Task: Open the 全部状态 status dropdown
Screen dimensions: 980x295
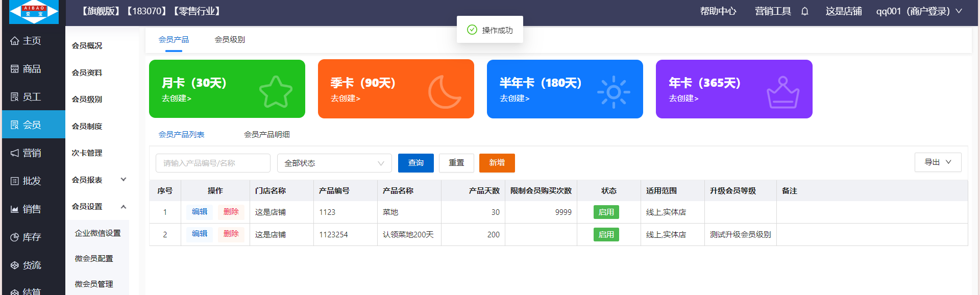Action: pyautogui.click(x=334, y=163)
